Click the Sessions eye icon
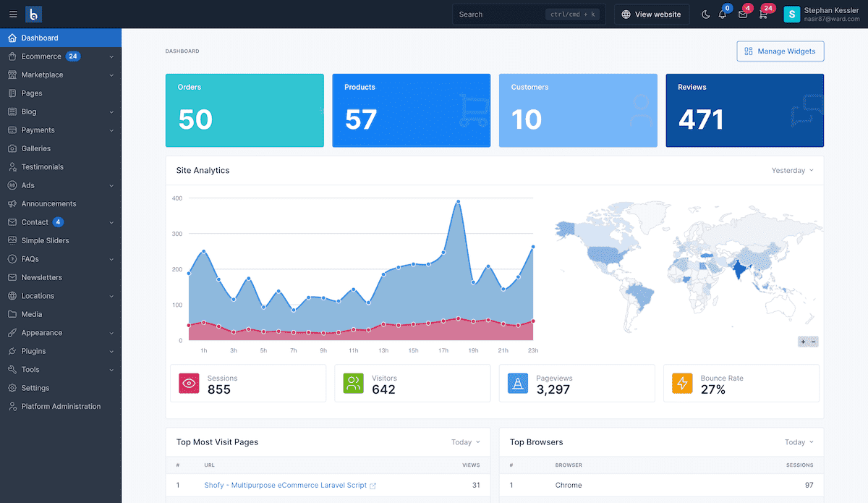Screen dimensions: 868x503 tap(189, 384)
